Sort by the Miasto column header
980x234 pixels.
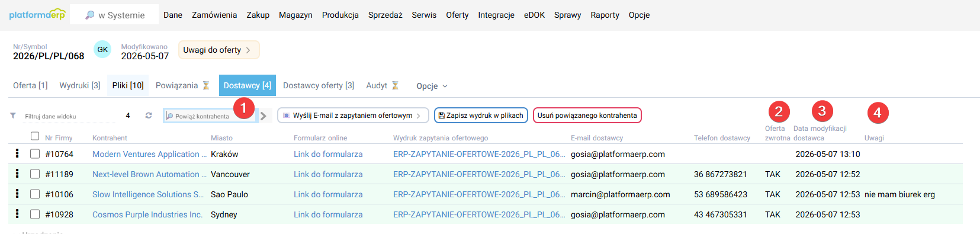point(221,138)
